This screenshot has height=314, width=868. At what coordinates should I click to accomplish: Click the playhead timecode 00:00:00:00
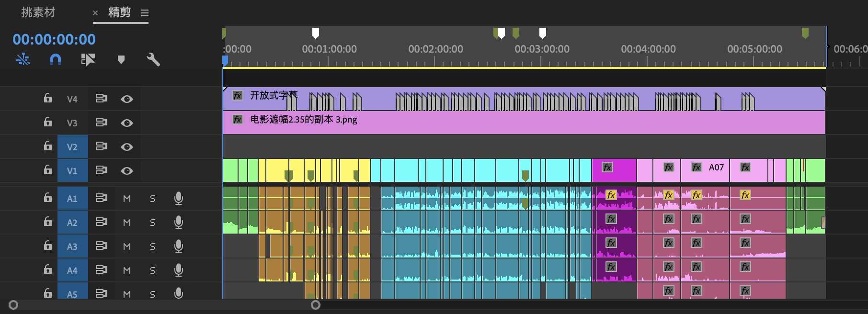[54, 39]
